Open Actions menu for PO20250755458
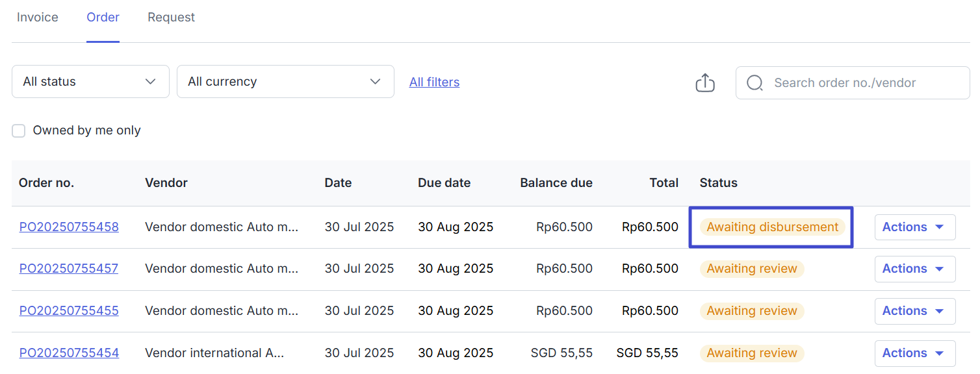Viewport: 980px width, 374px height. pos(914,227)
